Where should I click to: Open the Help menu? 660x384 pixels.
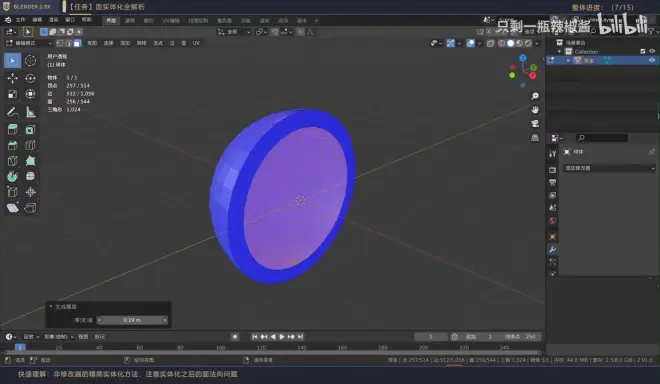[86, 20]
